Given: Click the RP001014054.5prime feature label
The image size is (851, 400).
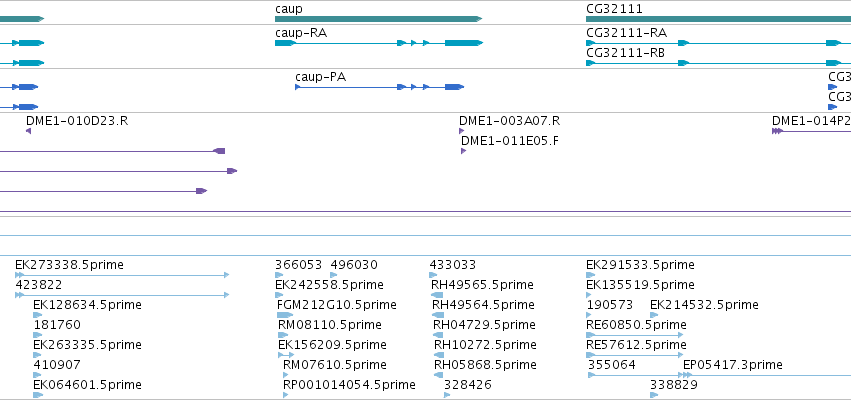Looking at the screenshot, I should point(350,385).
